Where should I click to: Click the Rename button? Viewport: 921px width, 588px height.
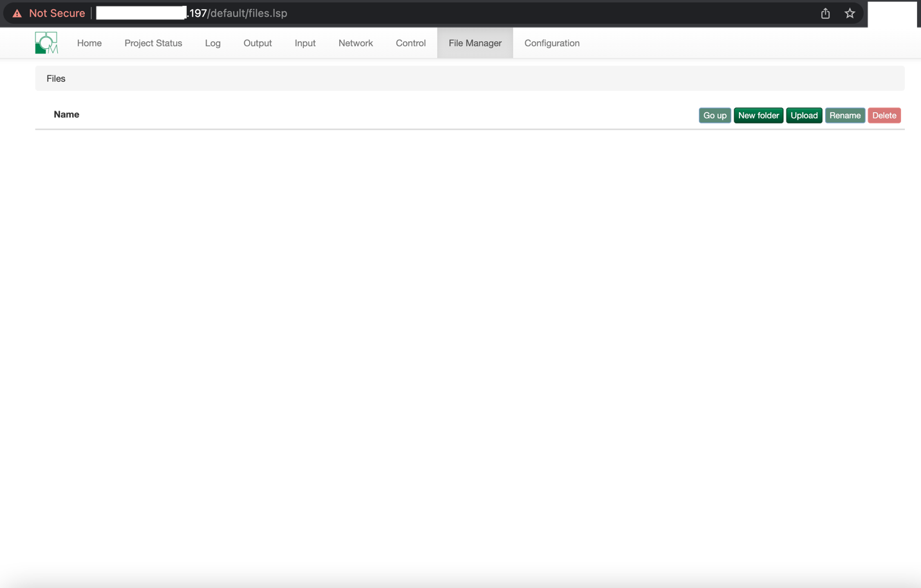844,115
